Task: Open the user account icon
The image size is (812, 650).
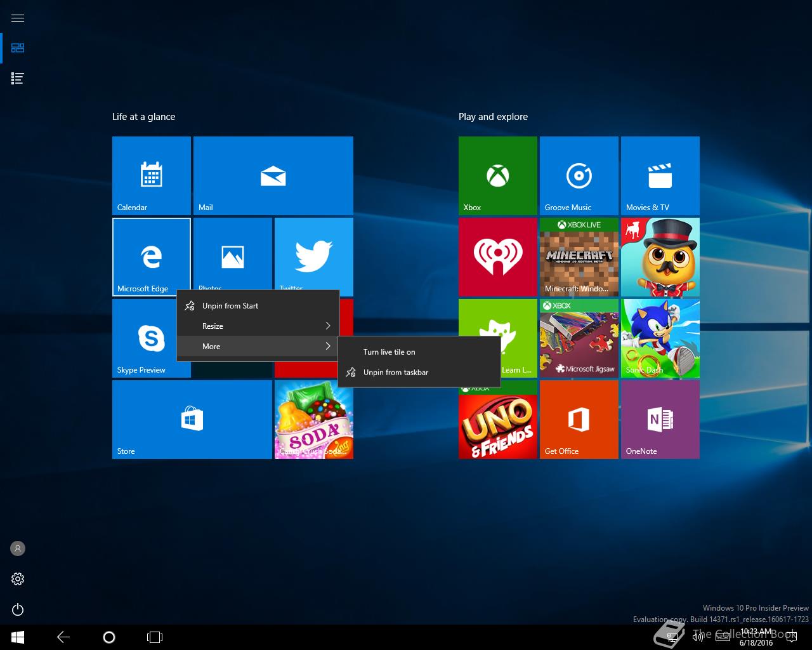Action: pyautogui.click(x=18, y=548)
